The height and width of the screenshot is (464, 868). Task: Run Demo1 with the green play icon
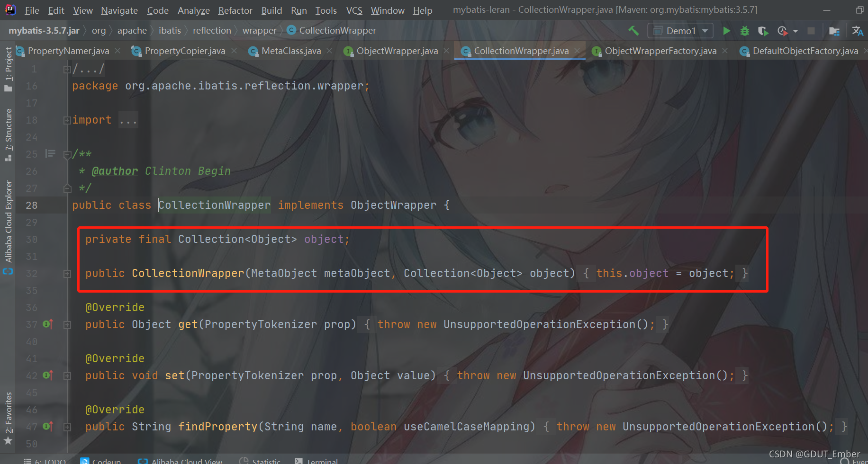(726, 31)
